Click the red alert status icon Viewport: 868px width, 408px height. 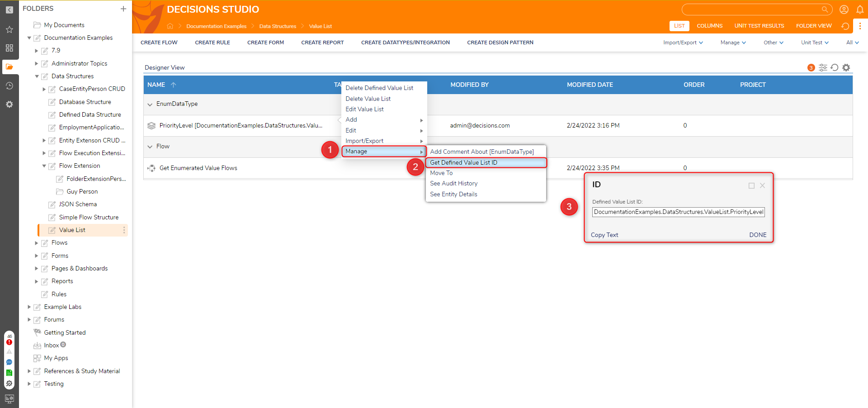pyautogui.click(x=9, y=342)
